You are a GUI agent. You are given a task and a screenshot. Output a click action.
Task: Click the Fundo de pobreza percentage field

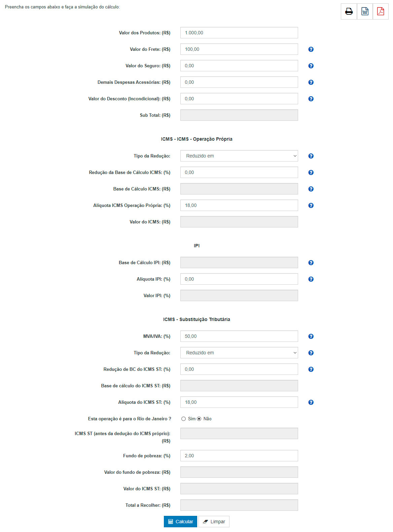tap(239, 456)
